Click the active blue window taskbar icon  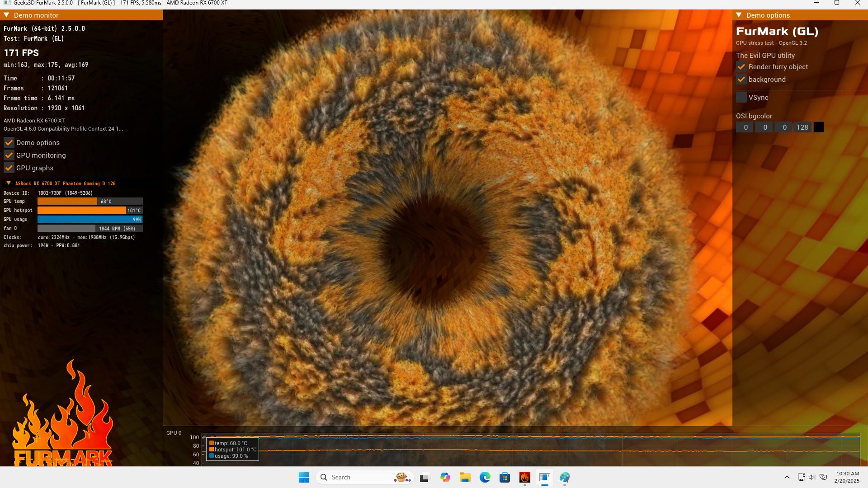tap(545, 477)
